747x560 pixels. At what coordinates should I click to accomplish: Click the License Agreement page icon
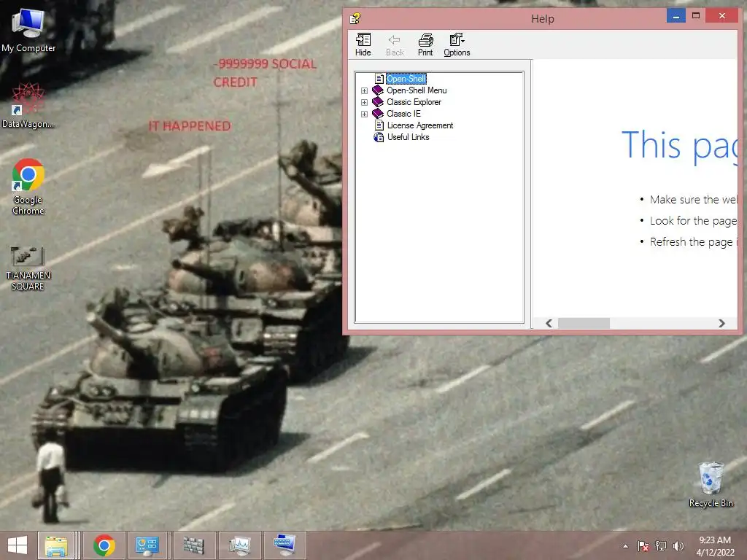pyautogui.click(x=379, y=125)
